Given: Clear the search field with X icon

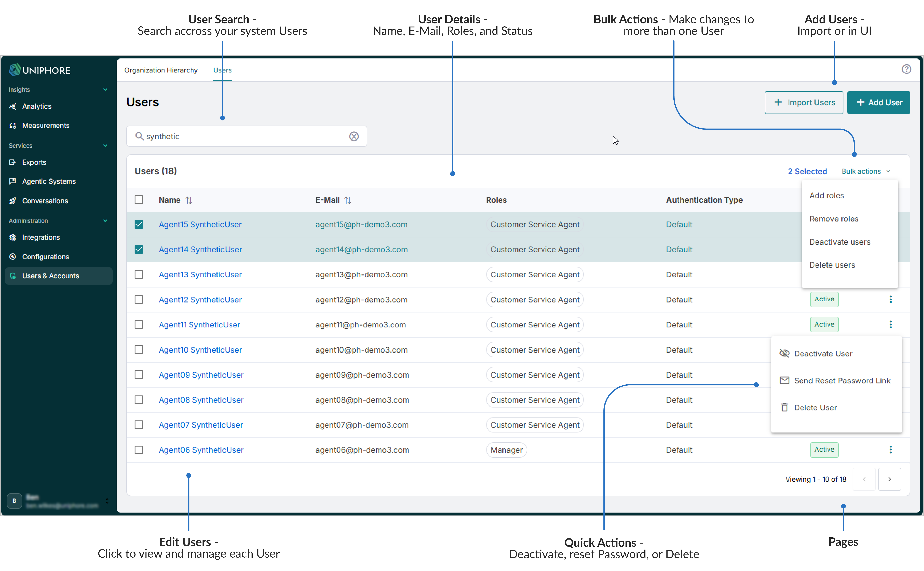Looking at the screenshot, I should pos(354,136).
